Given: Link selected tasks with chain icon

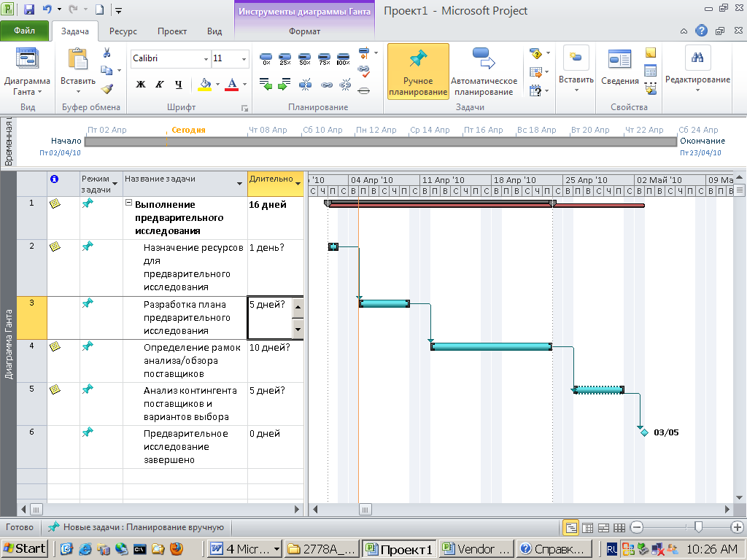Looking at the screenshot, I should coord(326,85).
